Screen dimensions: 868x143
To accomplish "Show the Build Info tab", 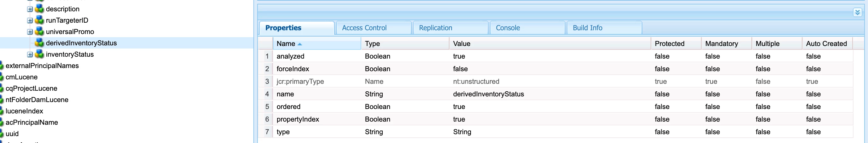I will pos(604,28).
